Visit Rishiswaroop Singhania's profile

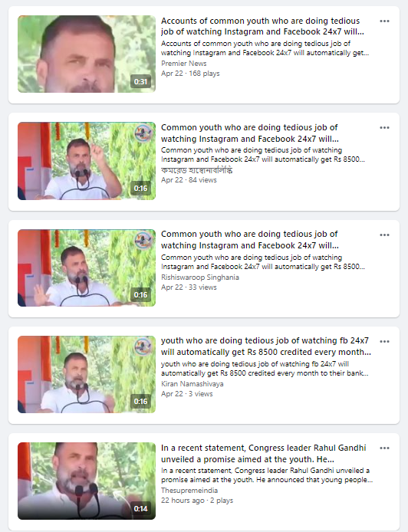point(200,277)
